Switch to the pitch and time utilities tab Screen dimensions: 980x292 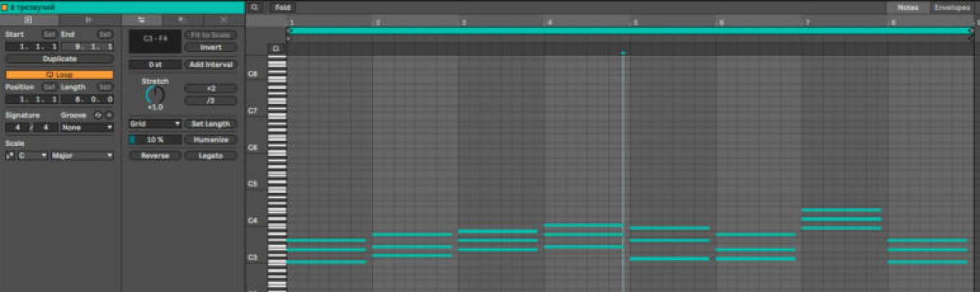141,20
